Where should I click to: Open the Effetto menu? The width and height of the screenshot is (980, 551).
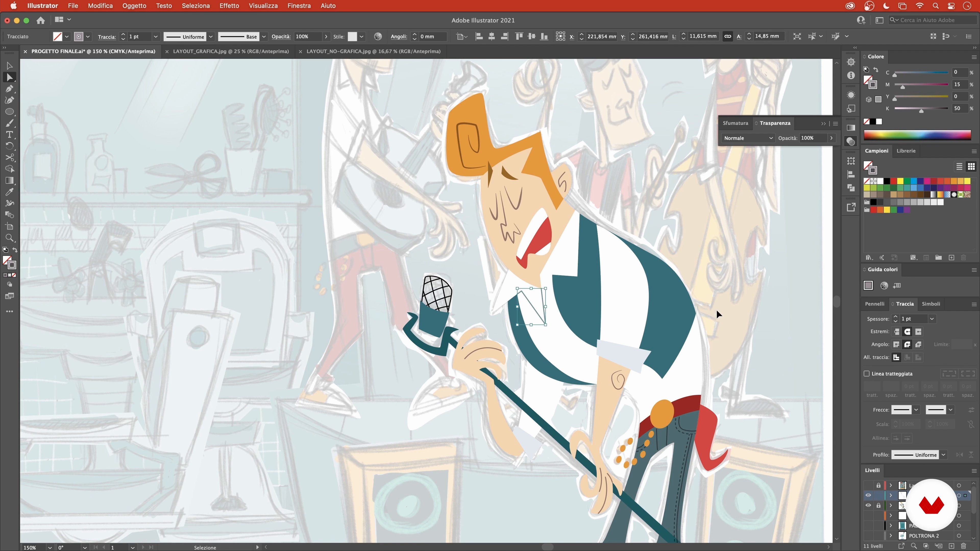click(x=229, y=6)
